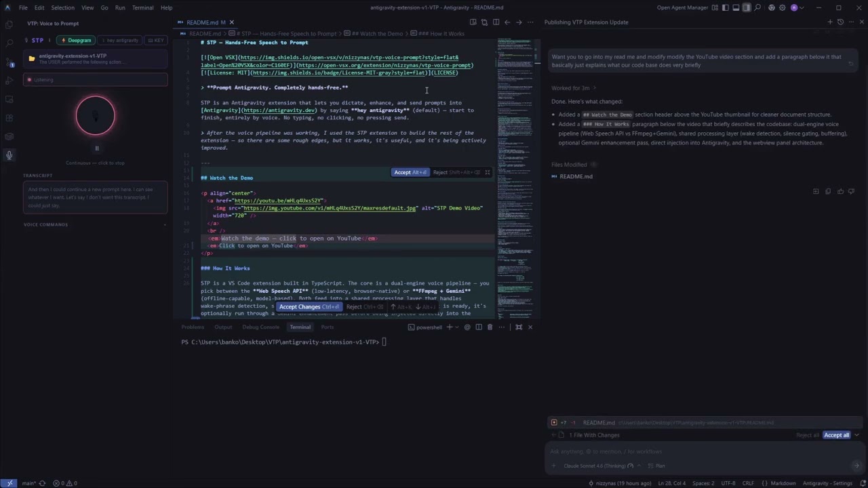Click the pink microphone record circle
This screenshot has width=868, height=488.
tap(96, 116)
